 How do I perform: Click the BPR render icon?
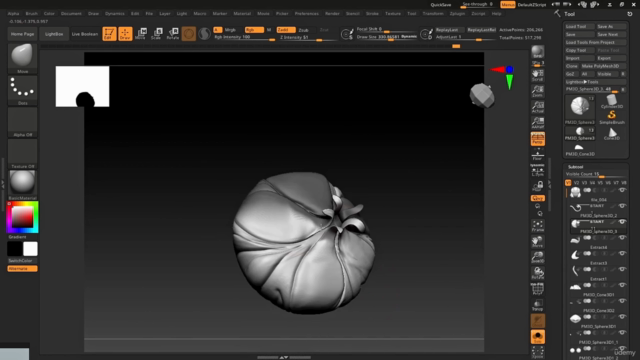pyautogui.click(x=538, y=52)
